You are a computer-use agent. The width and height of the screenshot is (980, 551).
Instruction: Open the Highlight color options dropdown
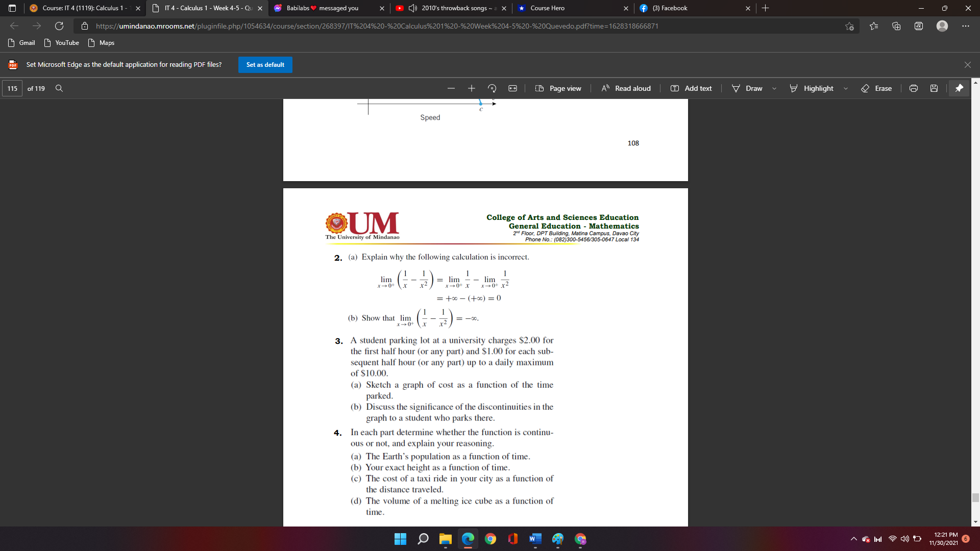pyautogui.click(x=845, y=88)
